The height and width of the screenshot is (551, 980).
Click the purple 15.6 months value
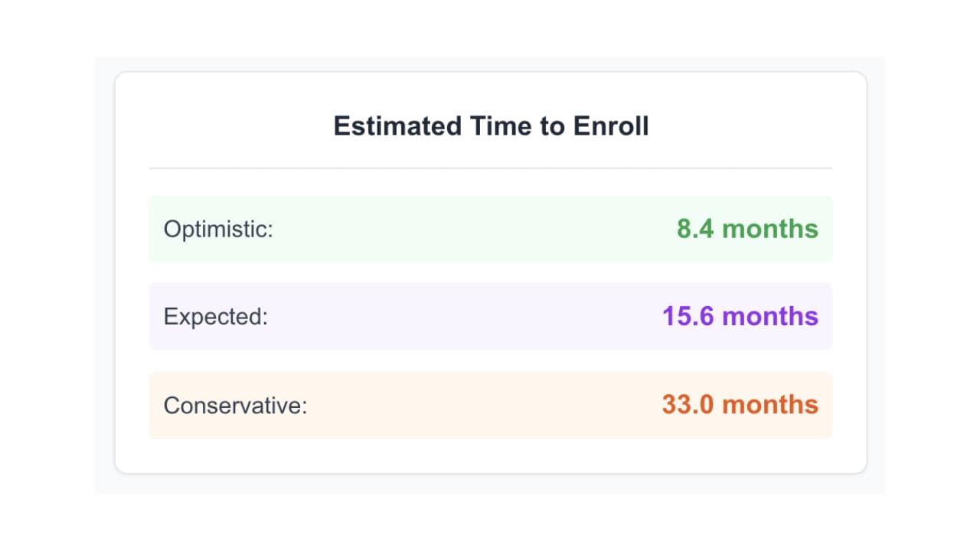(x=740, y=317)
